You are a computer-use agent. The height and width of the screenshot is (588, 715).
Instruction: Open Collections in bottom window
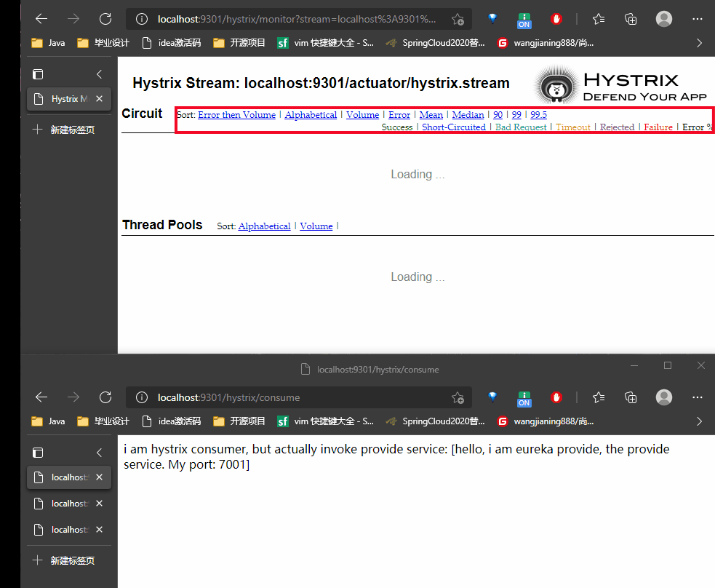coord(631,397)
